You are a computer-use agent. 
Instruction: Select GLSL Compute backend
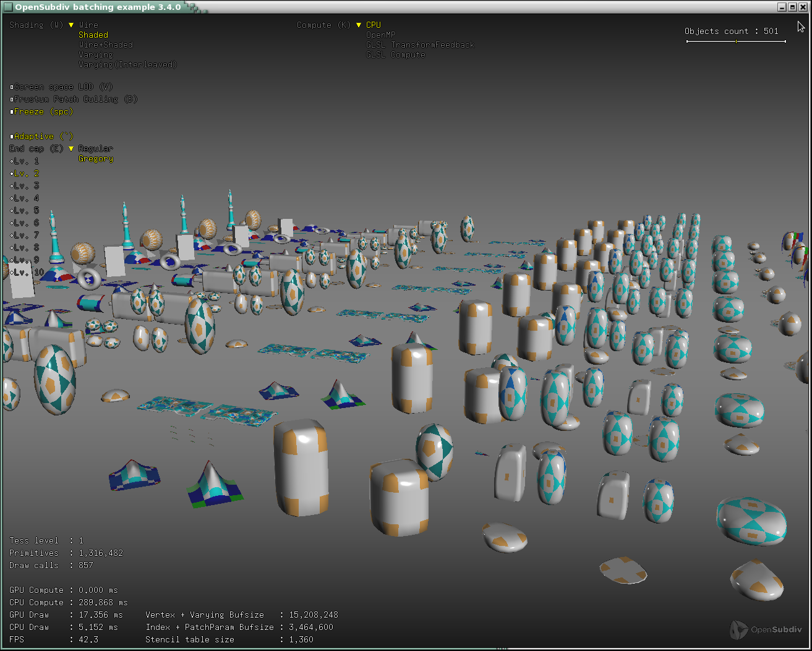point(395,55)
